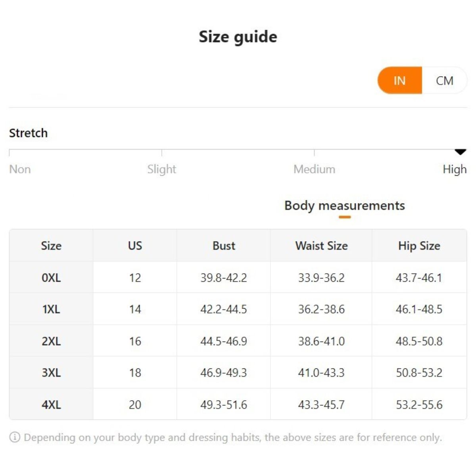Select the IN unit toggle
This screenshot has width=476, height=476.
399,81
